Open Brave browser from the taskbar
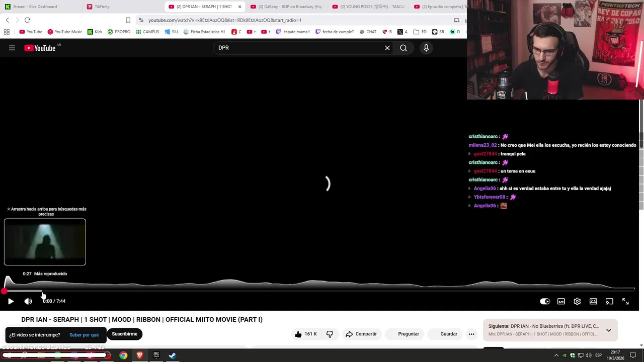The height and width of the screenshot is (362, 644). click(140, 355)
